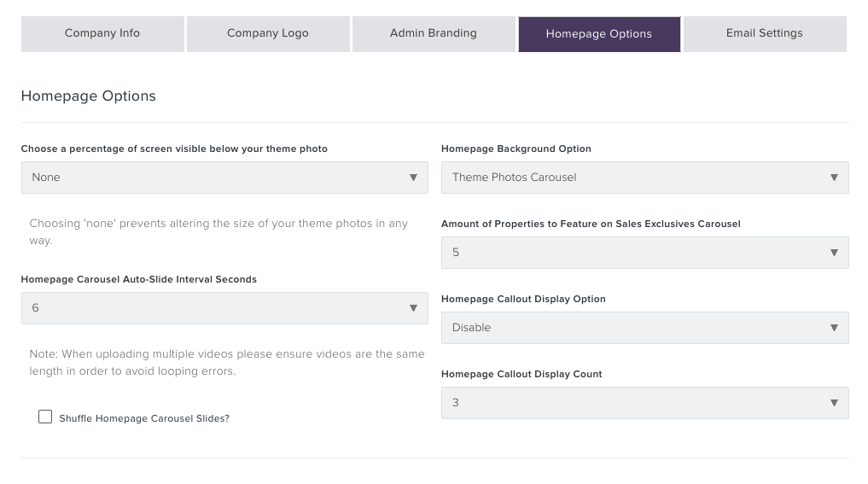
Task: Open the Auto-Slide Interval Seconds dropdown
Action: point(224,308)
